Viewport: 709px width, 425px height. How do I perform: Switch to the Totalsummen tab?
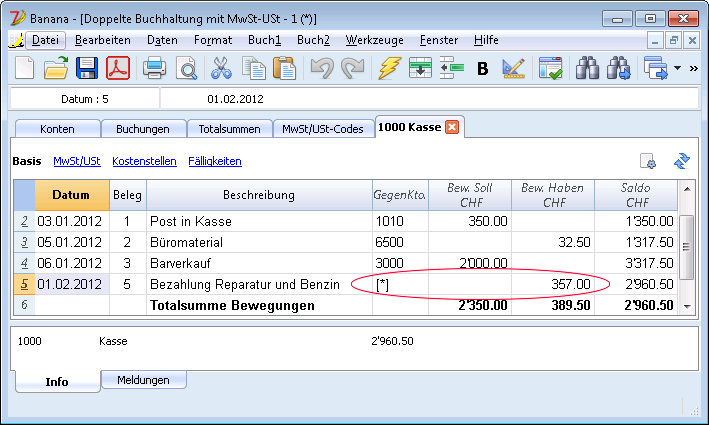[x=229, y=129]
